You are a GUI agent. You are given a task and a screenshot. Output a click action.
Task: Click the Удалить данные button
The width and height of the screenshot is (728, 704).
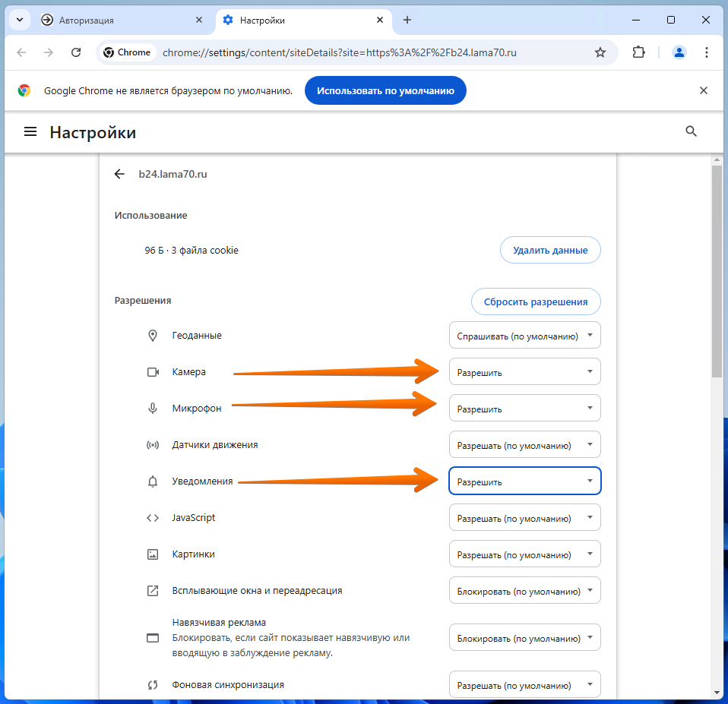[550, 249]
